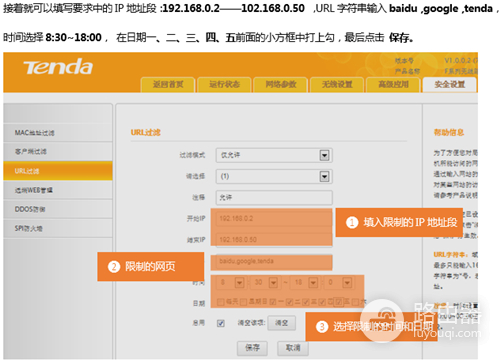This screenshot has height=361, width=500.
Task: Open DDOS防御 in the sidebar
Action: (x=58, y=209)
